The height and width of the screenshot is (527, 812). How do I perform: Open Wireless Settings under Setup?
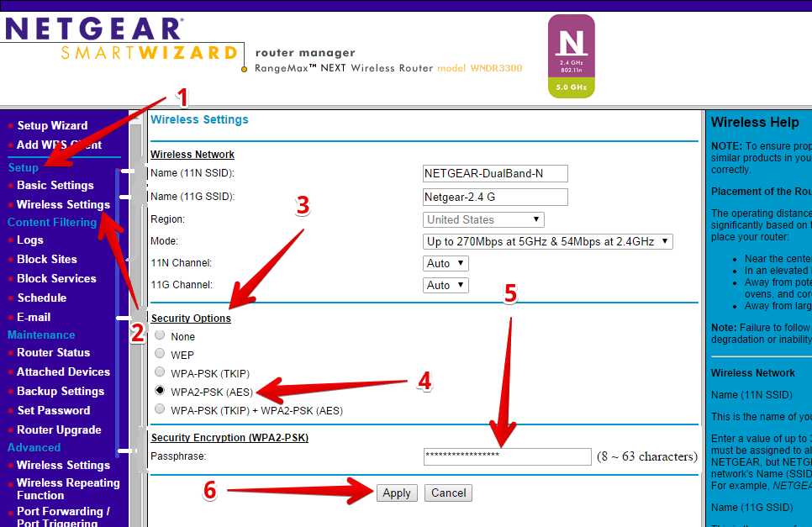tap(63, 204)
